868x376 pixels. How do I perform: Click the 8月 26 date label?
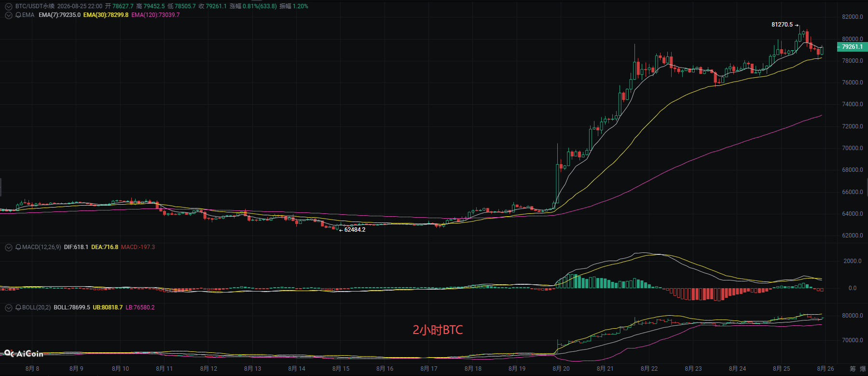click(x=826, y=369)
